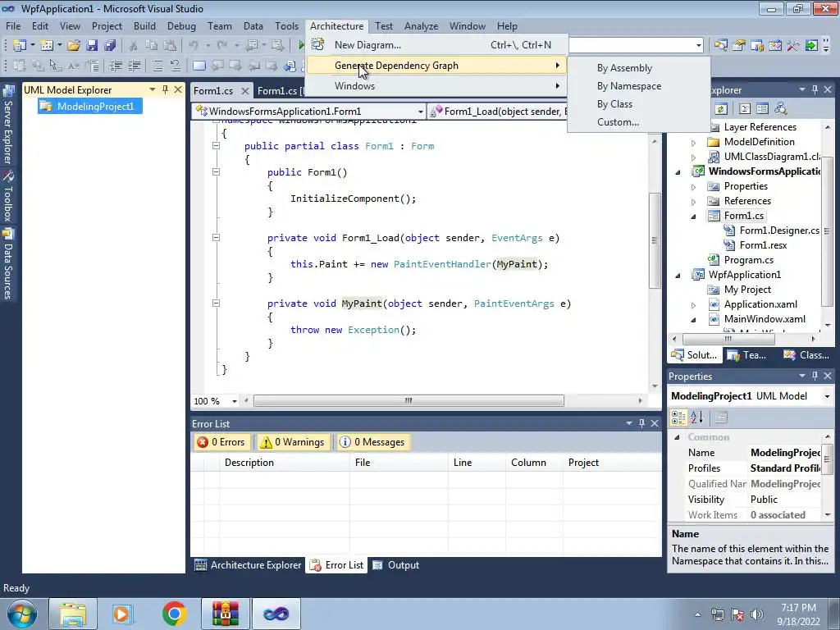
Task: Click the Decrease Indent toolbar icon
Action: (x=116, y=66)
